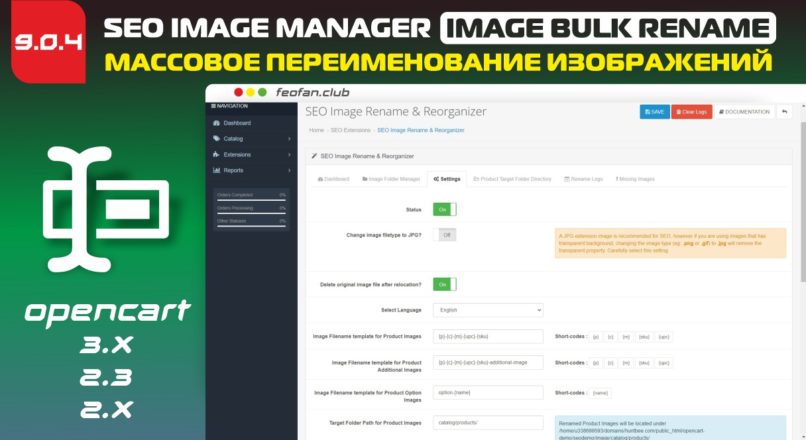This screenshot has width=806, height=440.
Task: Toggle Delete original image file after relocation
Action: pyautogui.click(x=445, y=284)
